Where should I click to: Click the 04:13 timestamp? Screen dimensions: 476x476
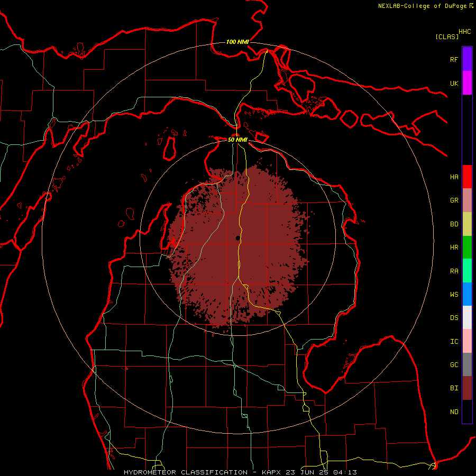pos(345,472)
